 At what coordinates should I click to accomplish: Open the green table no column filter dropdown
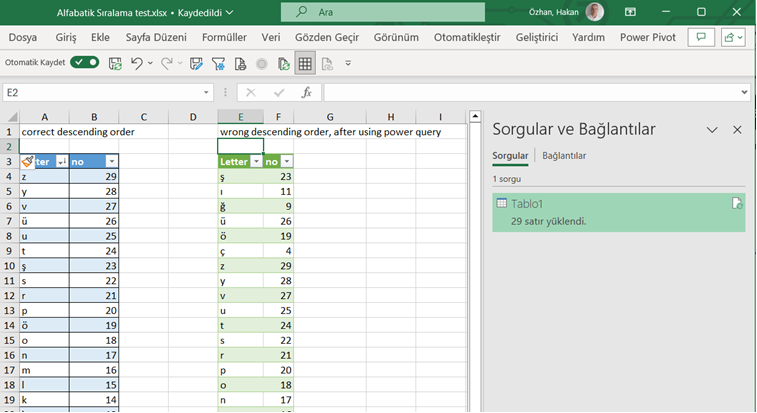[x=287, y=161]
